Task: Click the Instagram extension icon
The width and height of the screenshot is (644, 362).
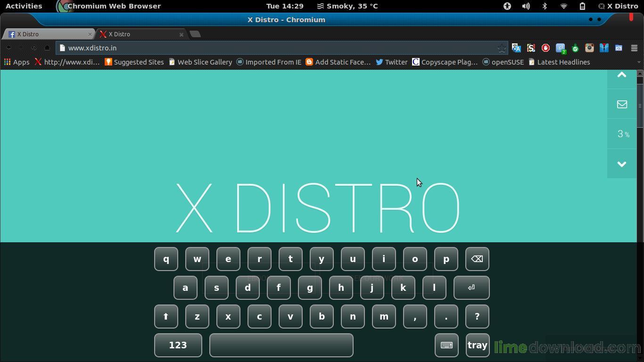Action: [x=589, y=48]
